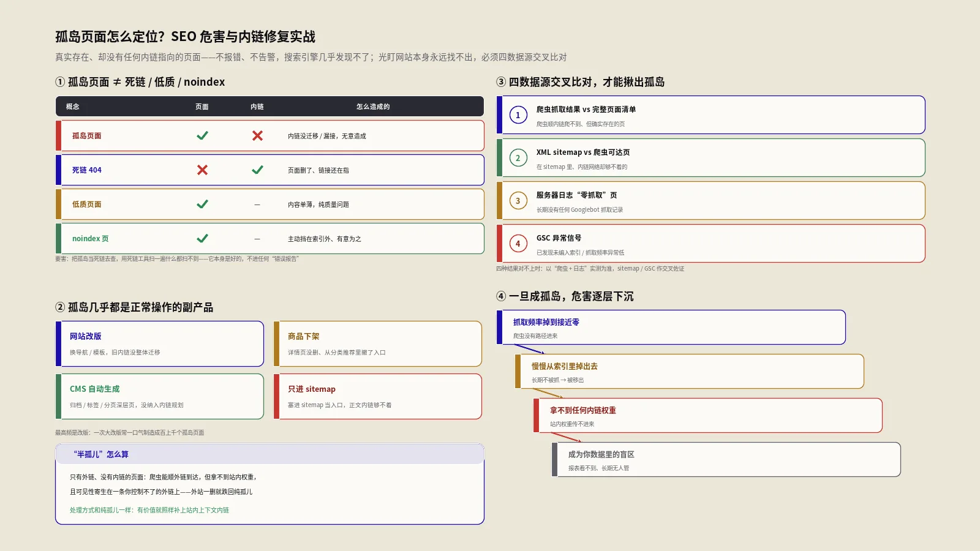Select the 低质页面 row label
980x551 pixels.
[87, 204]
